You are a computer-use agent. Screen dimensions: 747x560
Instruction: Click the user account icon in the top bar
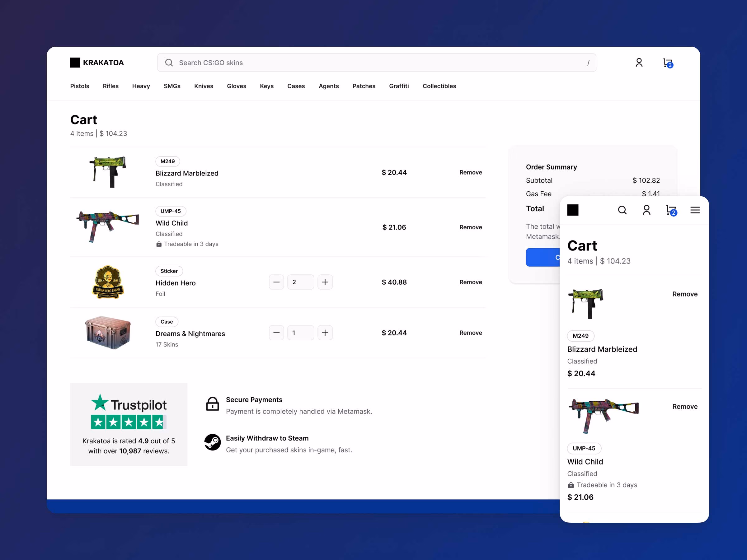[639, 63]
